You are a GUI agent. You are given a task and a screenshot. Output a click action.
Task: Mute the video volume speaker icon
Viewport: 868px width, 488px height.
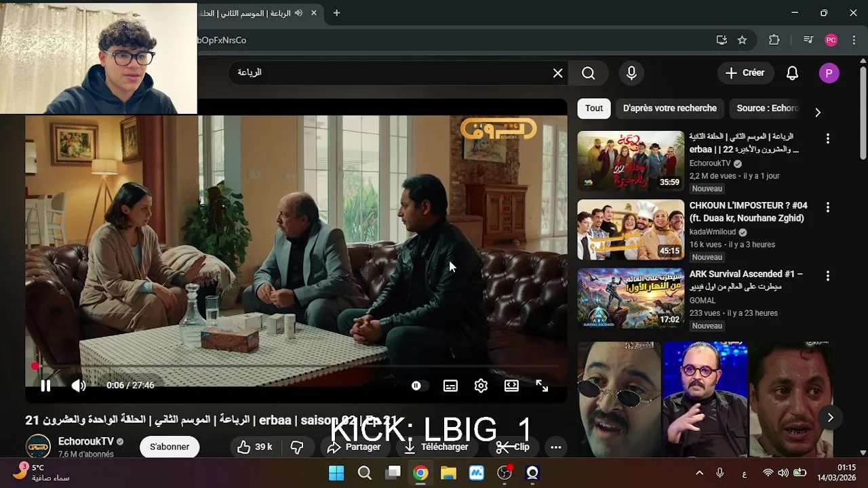79,386
